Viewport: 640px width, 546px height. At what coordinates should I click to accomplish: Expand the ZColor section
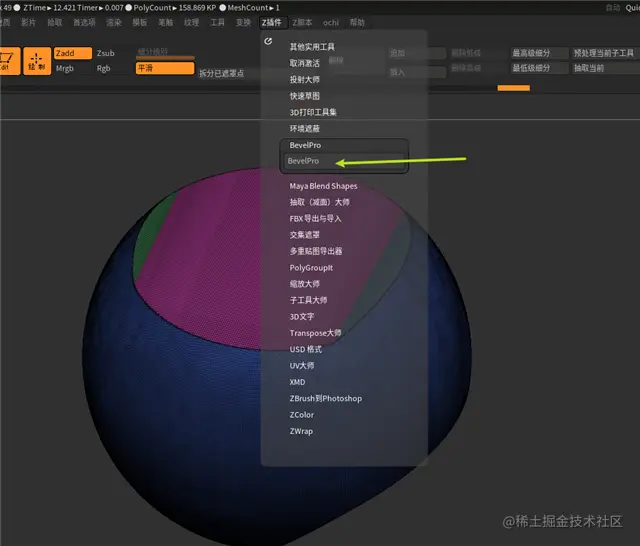coord(302,415)
